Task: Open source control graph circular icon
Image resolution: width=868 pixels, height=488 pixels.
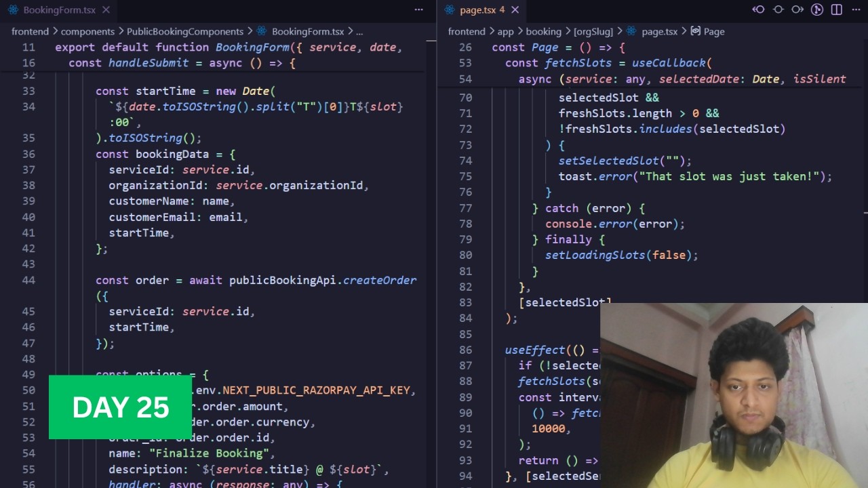Action: point(818,9)
